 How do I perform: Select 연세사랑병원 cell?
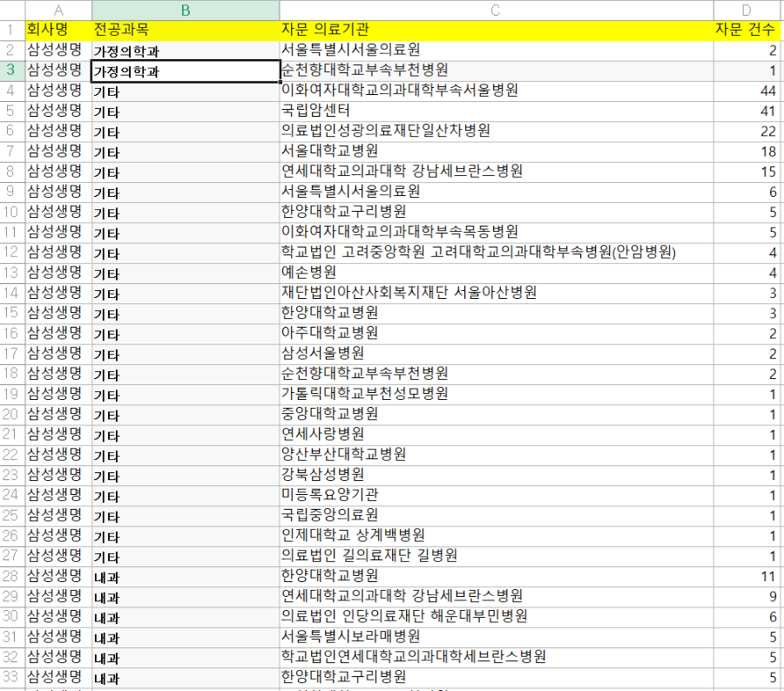(496, 435)
